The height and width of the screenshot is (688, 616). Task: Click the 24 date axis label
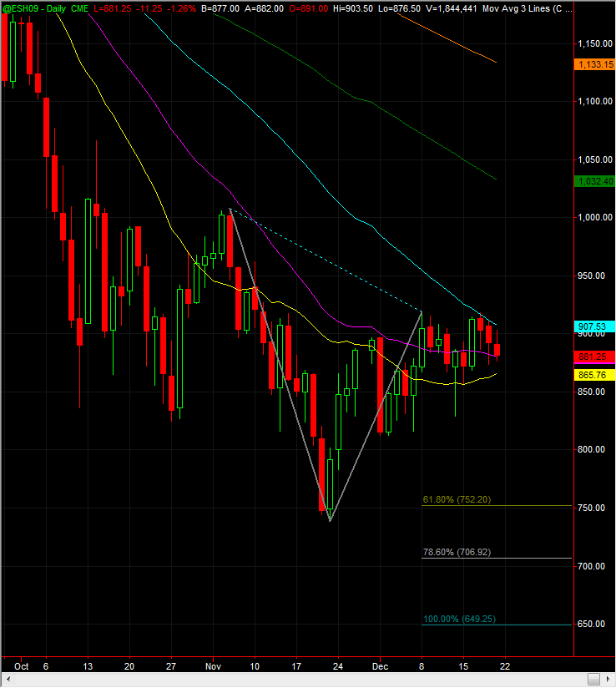click(x=338, y=666)
